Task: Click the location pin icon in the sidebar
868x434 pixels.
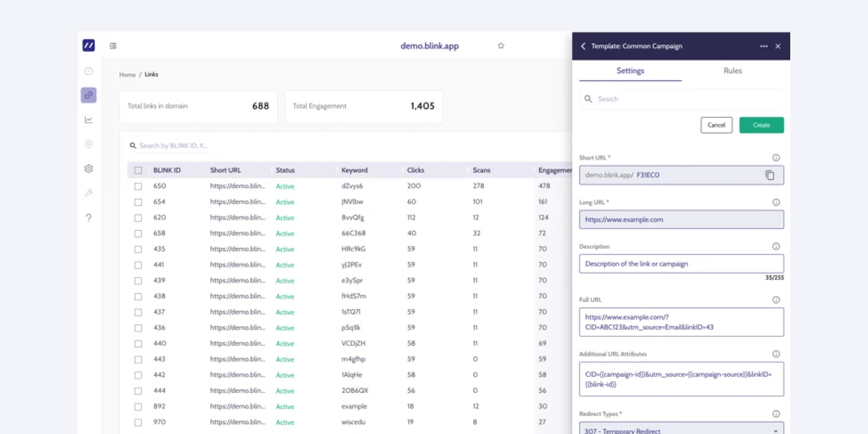Action: pyautogui.click(x=89, y=144)
